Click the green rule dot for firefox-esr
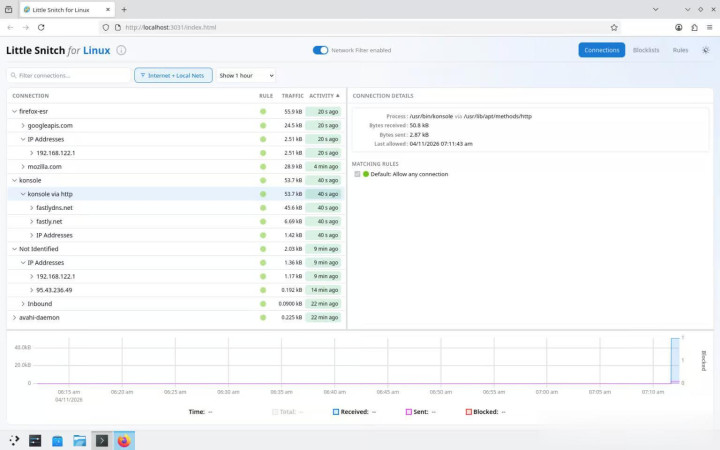720x450 pixels. click(x=263, y=111)
